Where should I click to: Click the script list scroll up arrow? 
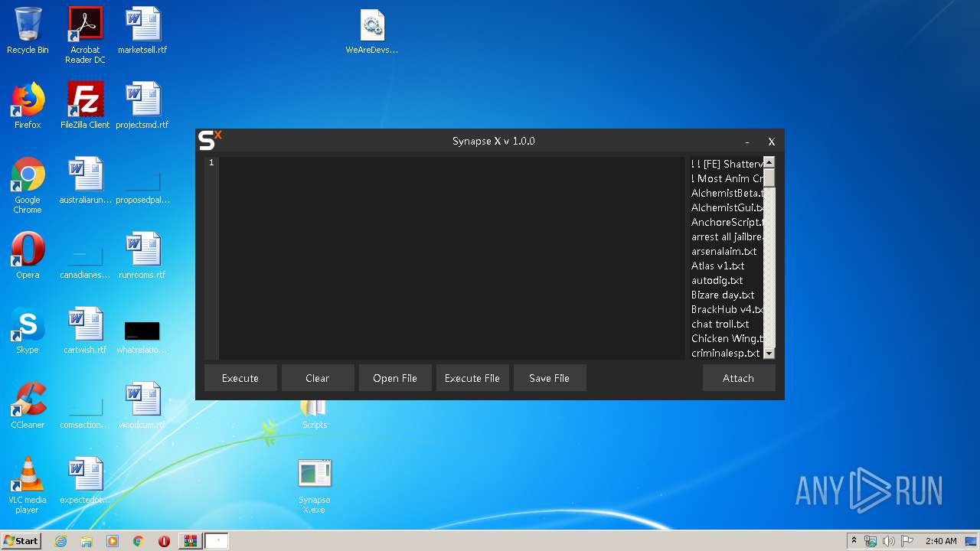pos(769,162)
